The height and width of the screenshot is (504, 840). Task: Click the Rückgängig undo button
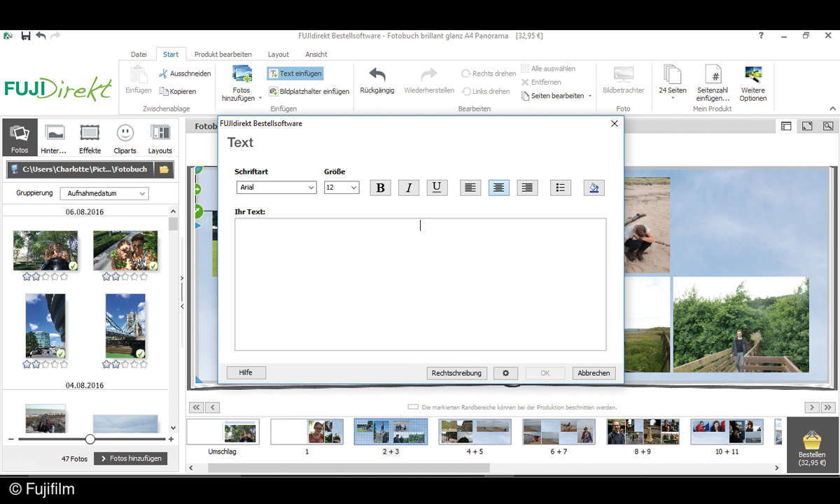point(377,80)
